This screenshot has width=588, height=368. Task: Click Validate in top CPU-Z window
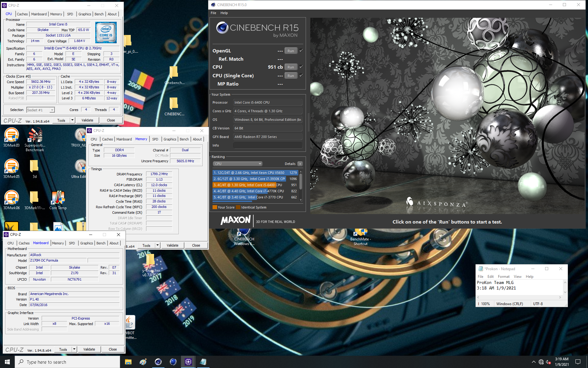87,120
